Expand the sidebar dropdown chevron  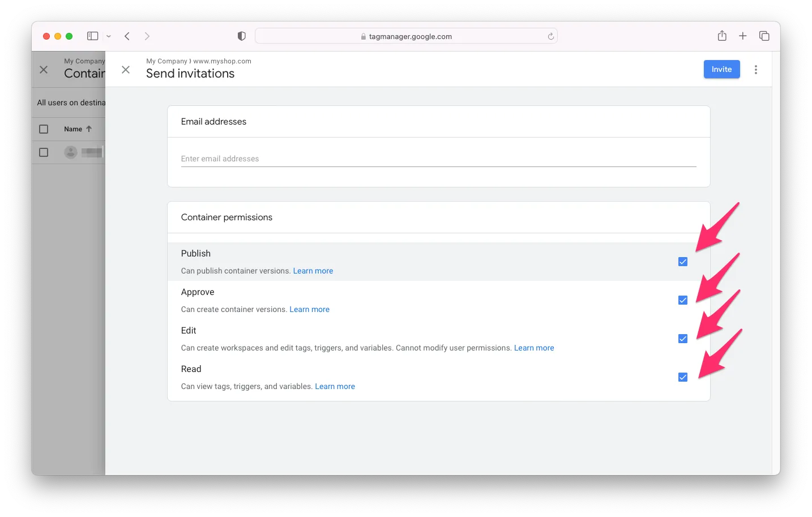pyautogui.click(x=109, y=36)
